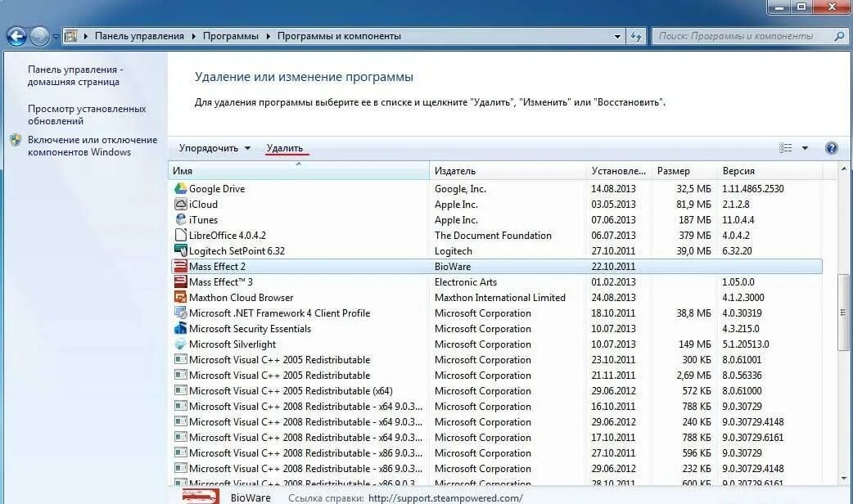Image resolution: width=853 pixels, height=504 pixels.
Task: Click the Mass Effect 2 icon
Action: click(x=181, y=266)
